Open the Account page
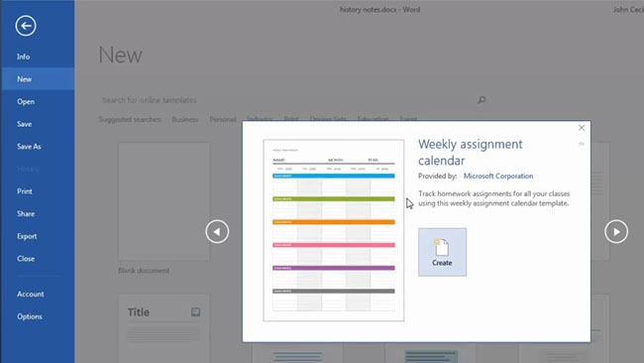The image size is (644, 363). click(31, 294)
